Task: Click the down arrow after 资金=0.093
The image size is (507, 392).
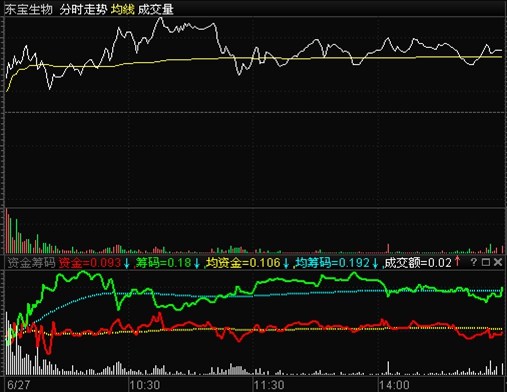Action: tap(127, 263)
